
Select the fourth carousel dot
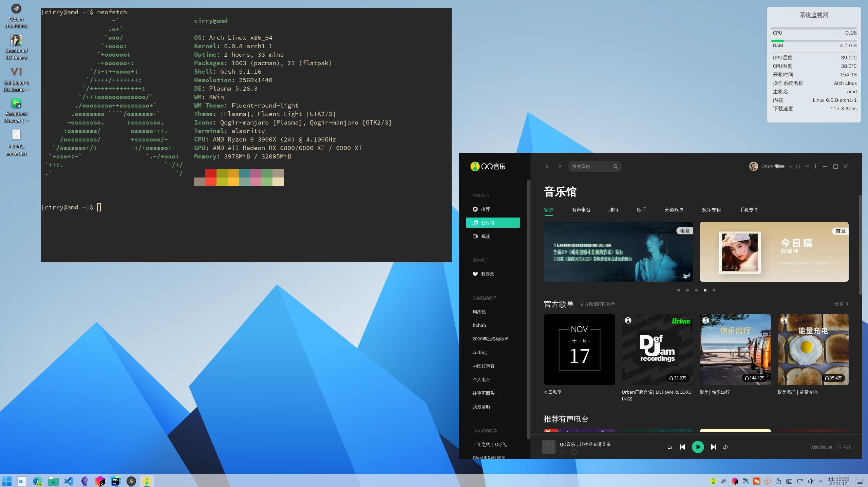coord(705,290)
